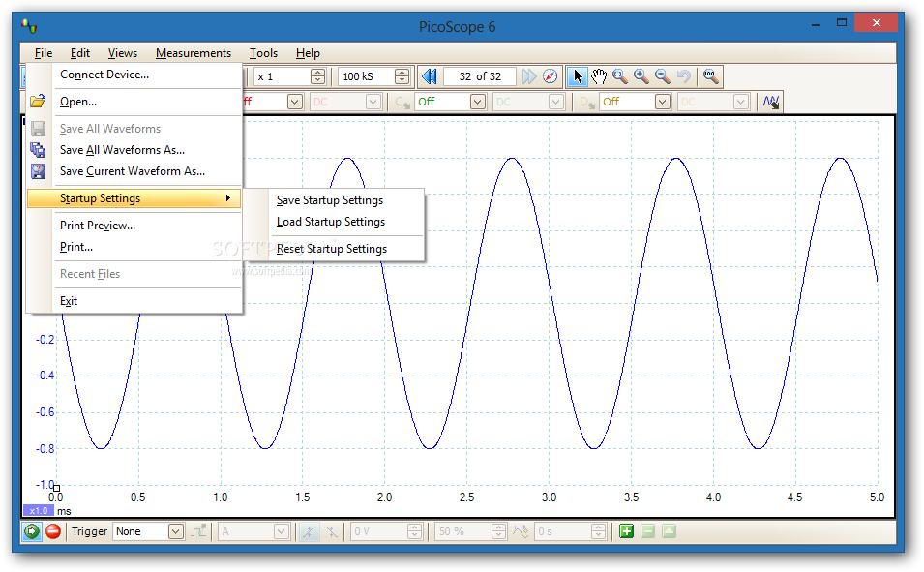Click the edit measurement icon
This screenshot has width=924, height=572.
669,531
